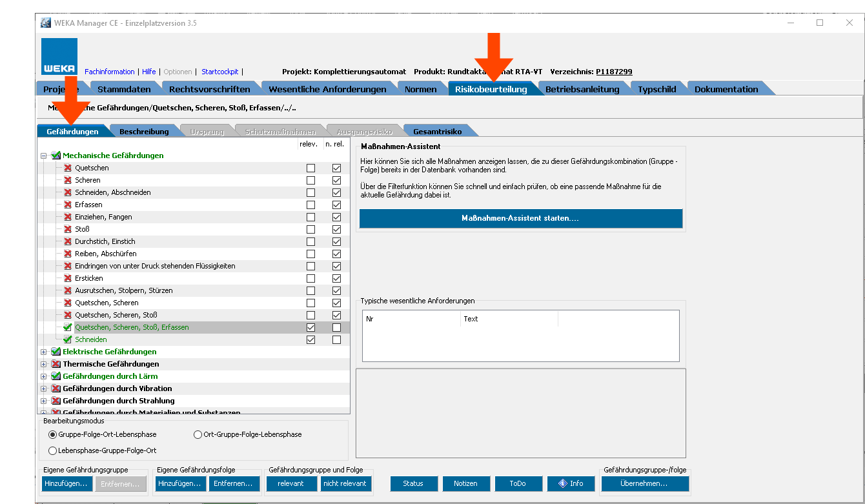
Task: Click the status icon of Gefährdungen durch Lärm
Action: point(56,376)
